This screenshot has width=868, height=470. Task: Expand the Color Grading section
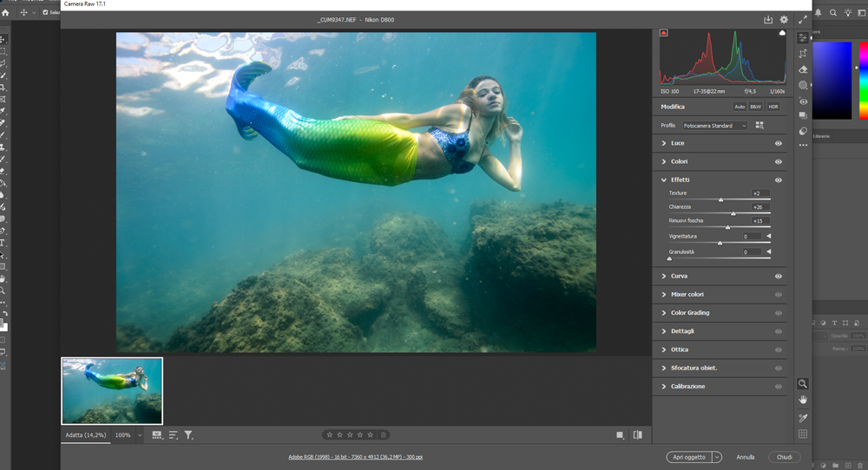click(690, 313)
